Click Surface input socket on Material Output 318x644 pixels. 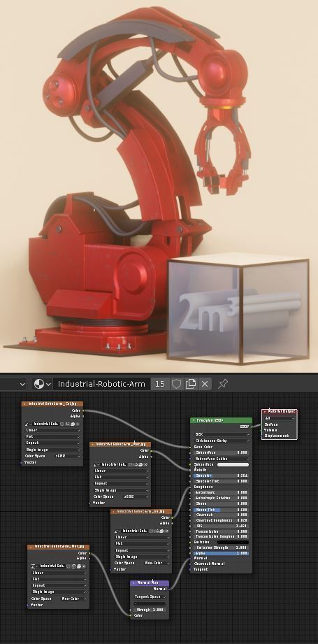tap(262, 424)
